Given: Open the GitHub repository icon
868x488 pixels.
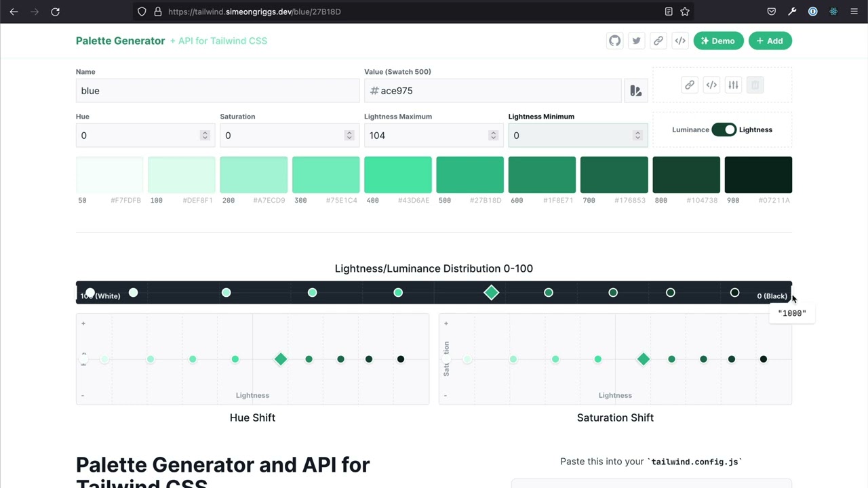Looking at the screenshot, I should point(614,41).
